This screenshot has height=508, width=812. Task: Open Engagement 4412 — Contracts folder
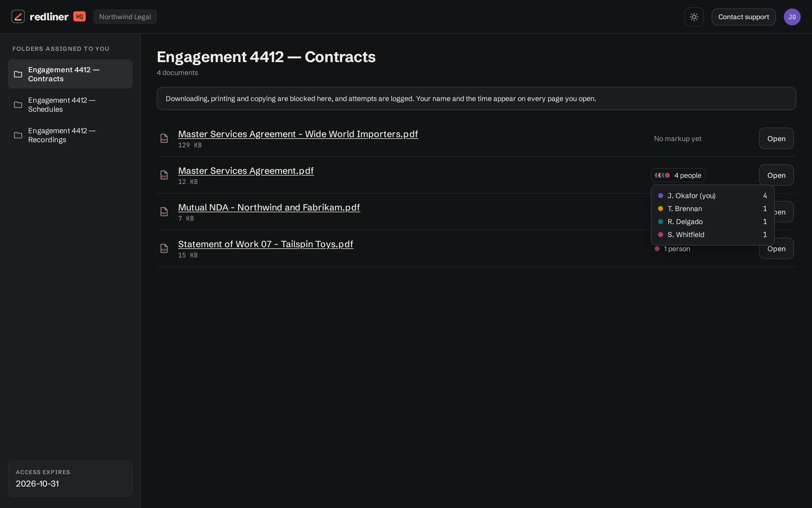click(70, 74)
